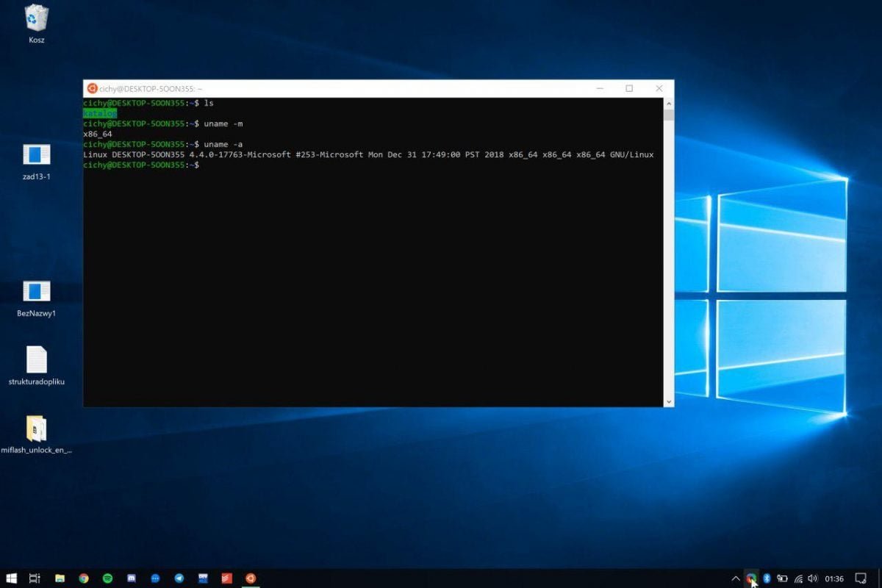
Task: Open File Explorer from the taskbar
Action: coord(60,578)
